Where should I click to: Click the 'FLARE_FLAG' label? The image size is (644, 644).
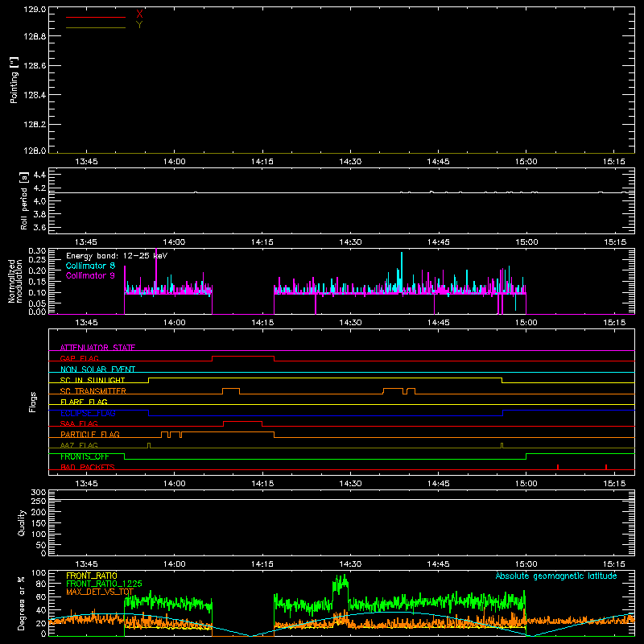pyautogui.click(x=84, y=402)
